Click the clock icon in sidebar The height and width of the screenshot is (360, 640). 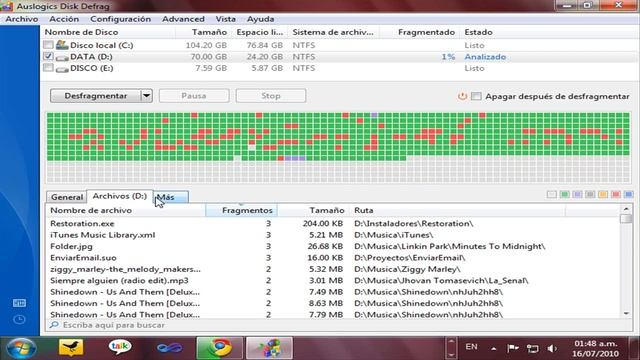tap(19, 320)
